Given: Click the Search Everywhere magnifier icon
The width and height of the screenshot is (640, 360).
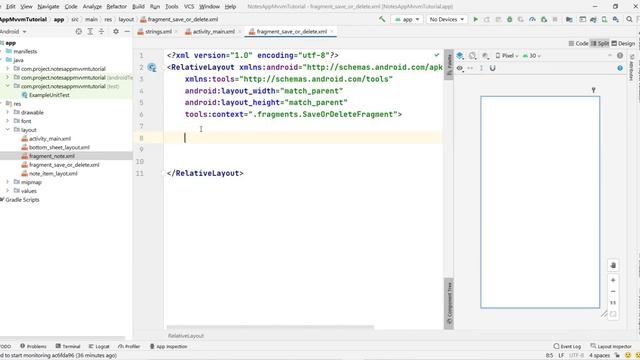Looking at the screenshot, I should coord(629,19).
